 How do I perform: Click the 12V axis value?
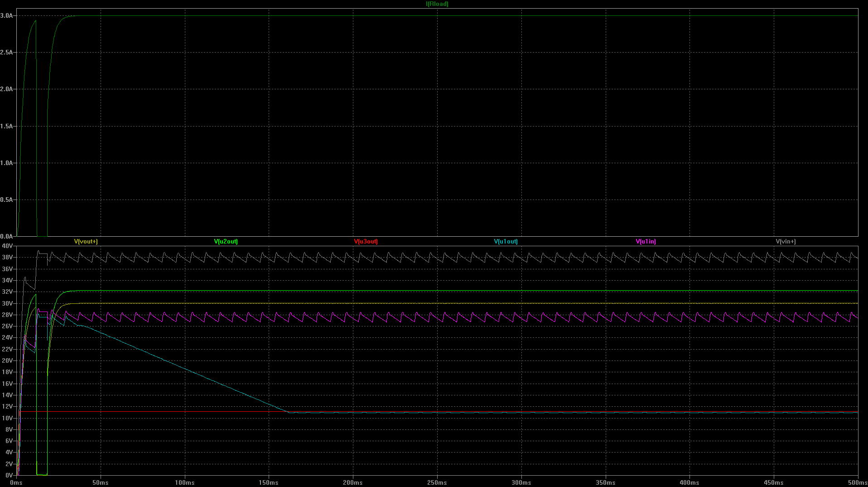point(7,407)
